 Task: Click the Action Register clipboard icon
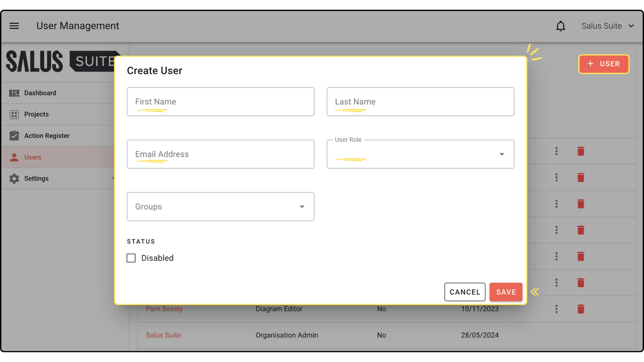pos(14,136)
